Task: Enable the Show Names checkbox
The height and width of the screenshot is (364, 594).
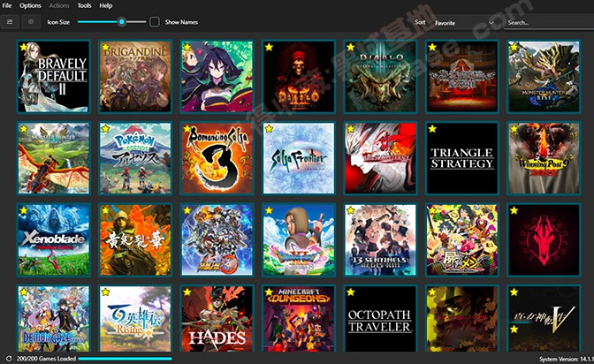Action: pyautogui.click(x=155, y=22)
